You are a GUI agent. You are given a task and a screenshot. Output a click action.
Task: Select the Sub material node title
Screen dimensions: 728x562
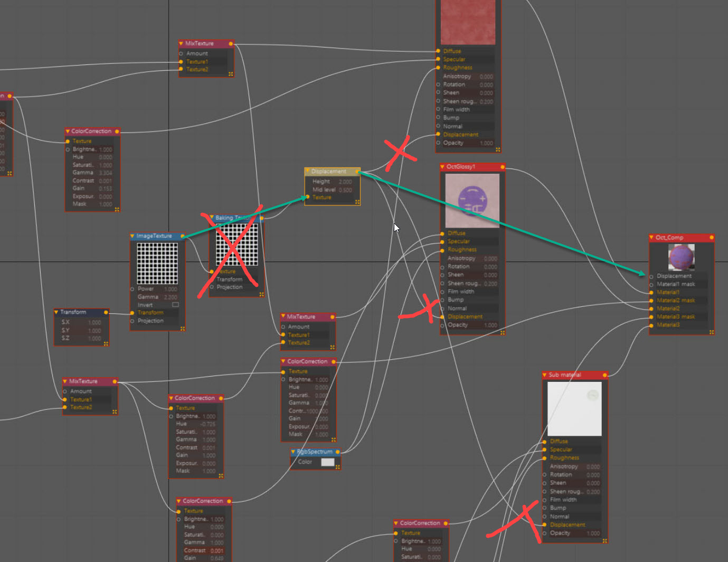[565, 375]
